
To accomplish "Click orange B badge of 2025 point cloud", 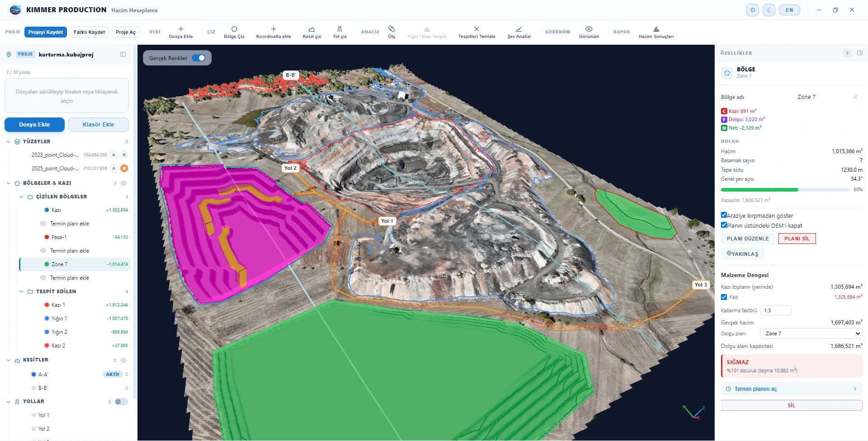I will [124, 169].
